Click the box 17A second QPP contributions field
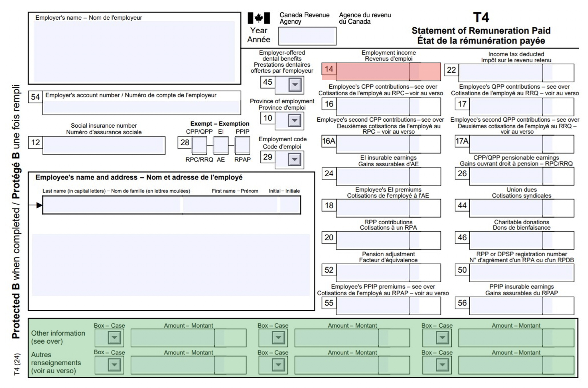 pyautogui.click(x=522, y=144)
